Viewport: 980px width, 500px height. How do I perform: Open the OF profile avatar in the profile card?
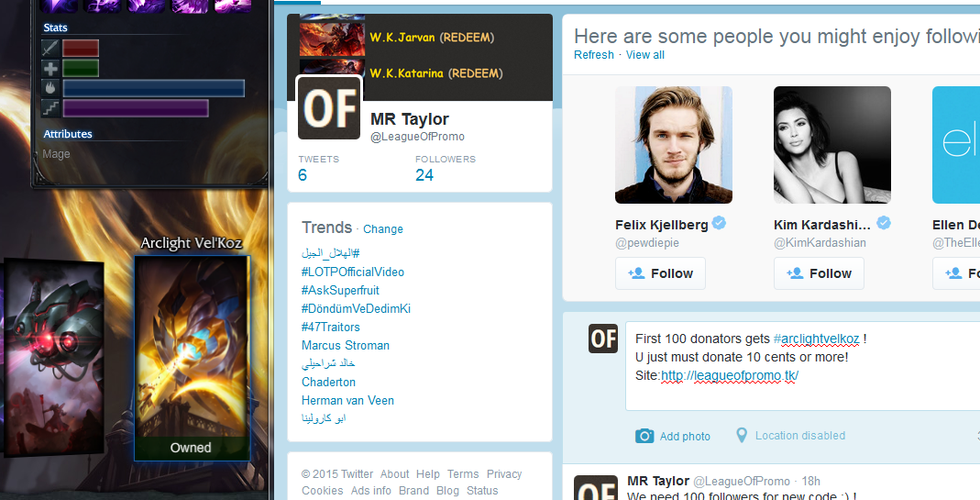(x=329, y=107)
